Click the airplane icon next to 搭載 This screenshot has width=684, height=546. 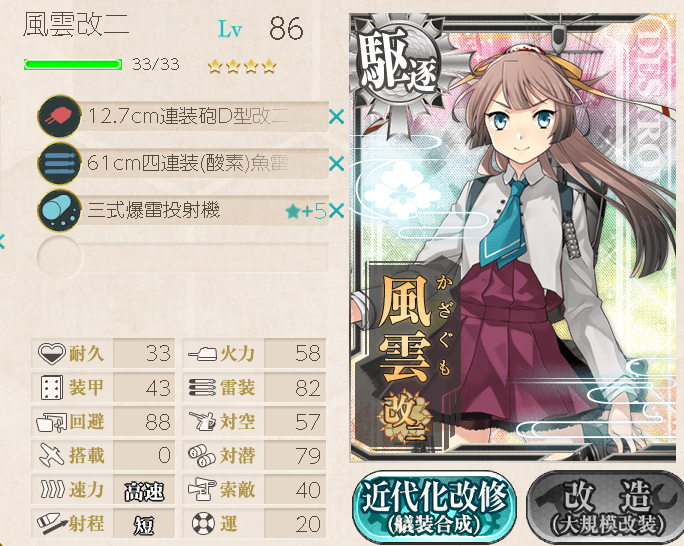pos(52,455)
